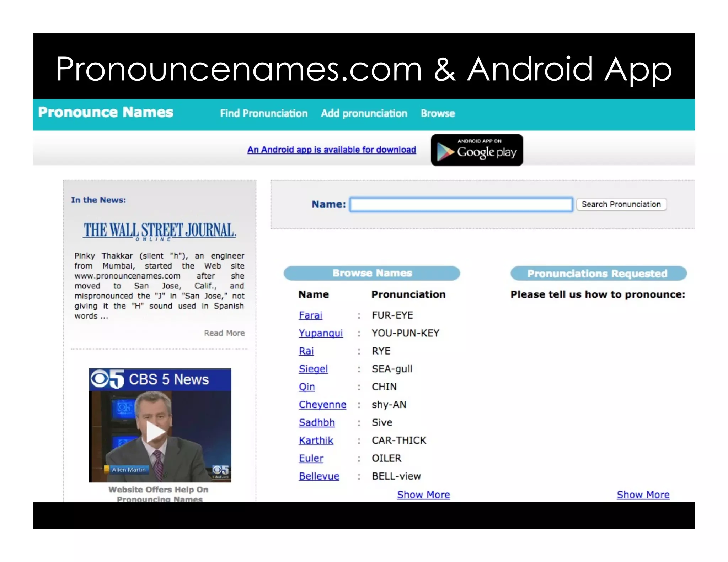Click the pronunciation text FUR-EYE
This screenshot has height=562, width=728.
(392, 315)
